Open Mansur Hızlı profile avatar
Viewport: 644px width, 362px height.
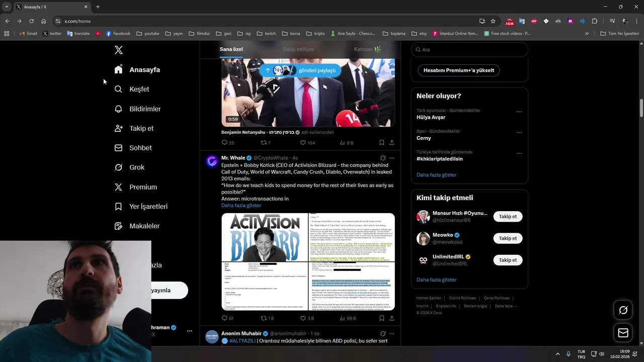(x=423, y=217)
